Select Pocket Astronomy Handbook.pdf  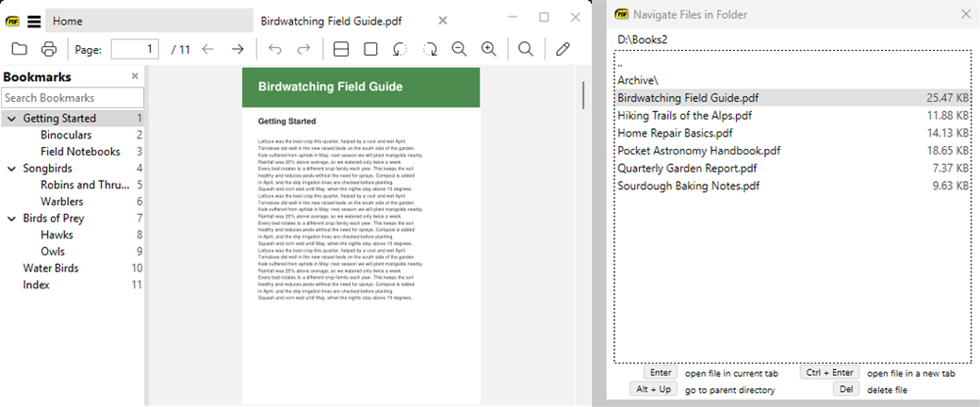[792, 151]
